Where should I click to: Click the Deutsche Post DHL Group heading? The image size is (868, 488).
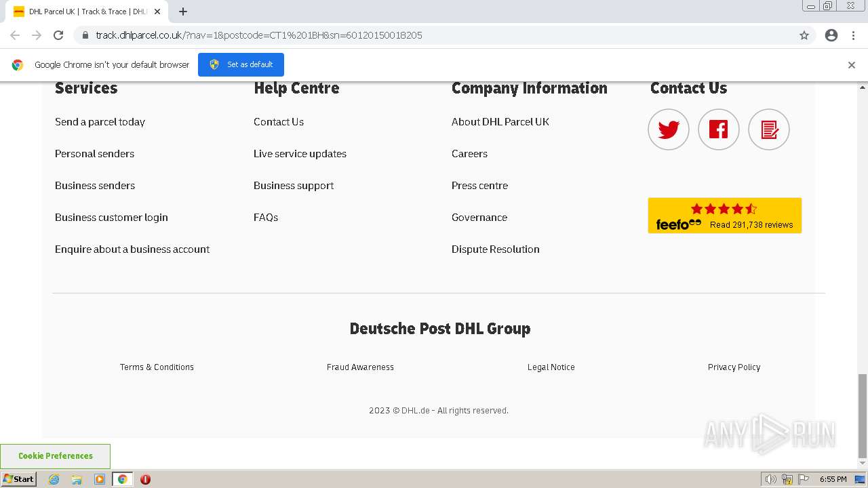(x=439, y=329)
